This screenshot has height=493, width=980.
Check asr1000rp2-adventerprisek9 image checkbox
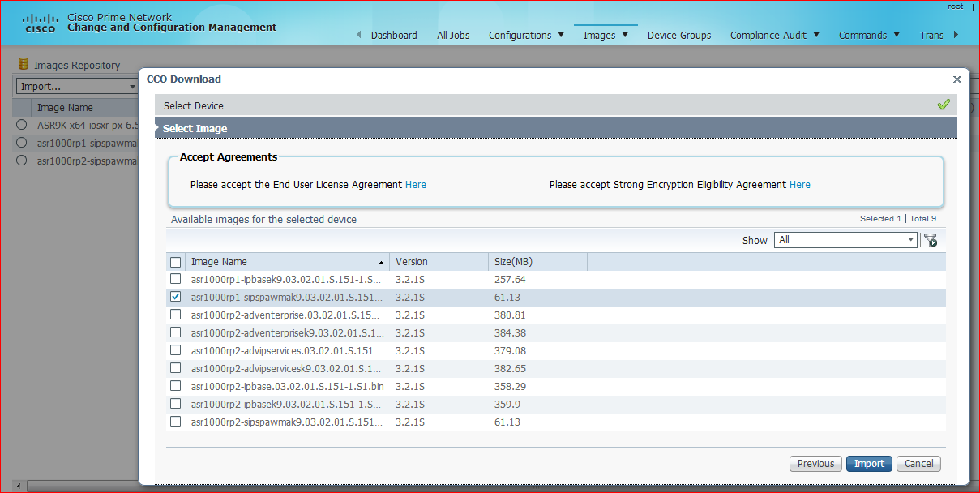pos(175,332)
